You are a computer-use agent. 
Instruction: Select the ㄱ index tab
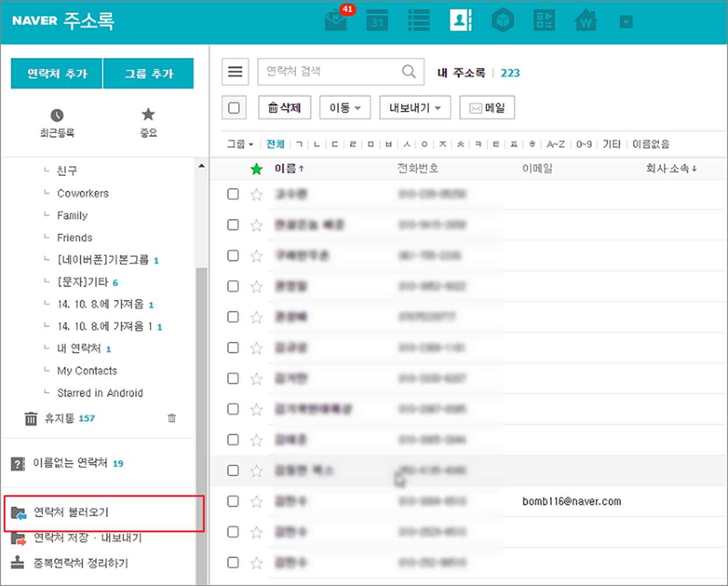[x=299, y=144]
